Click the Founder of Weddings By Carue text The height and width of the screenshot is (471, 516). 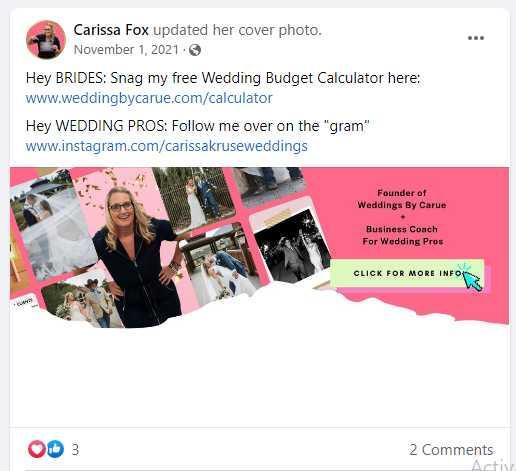(402, 199)
